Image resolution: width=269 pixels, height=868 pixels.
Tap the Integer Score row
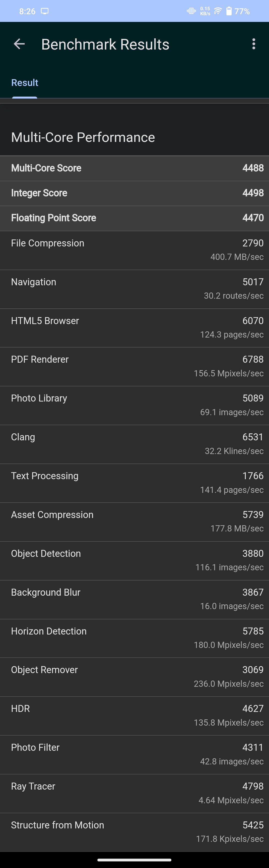pos(134,193)
